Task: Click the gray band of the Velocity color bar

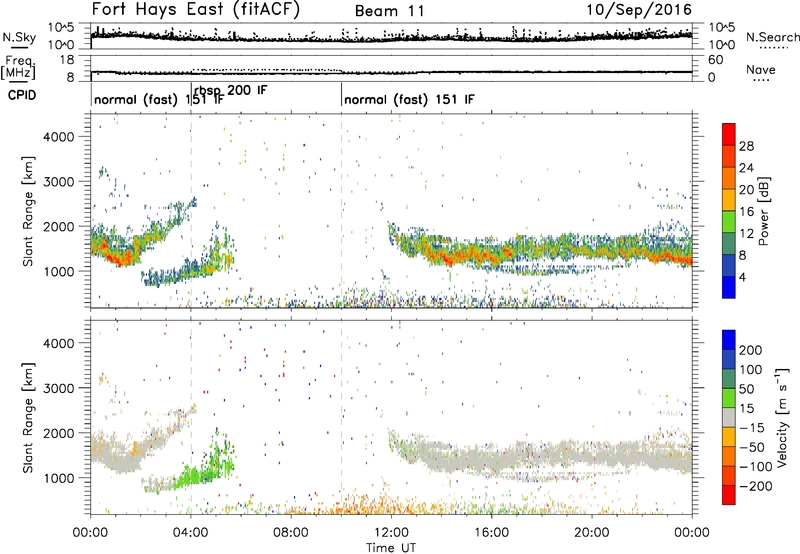Action: point(729,417)
